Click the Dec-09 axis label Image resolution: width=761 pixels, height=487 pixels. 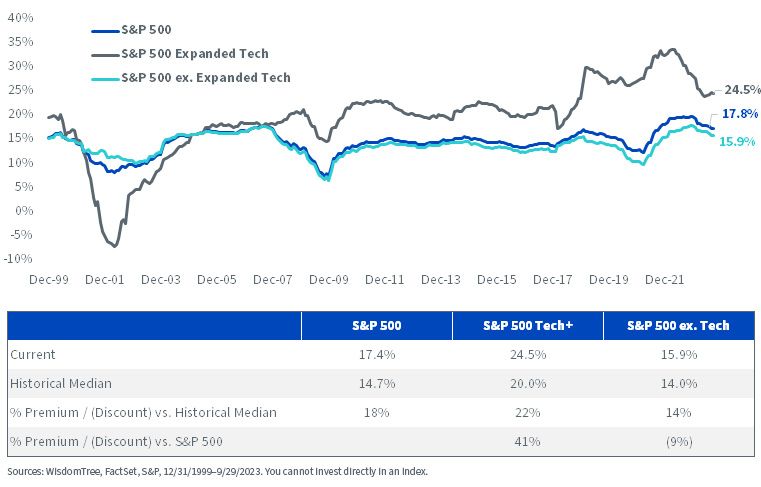click(x=329, y=280)
